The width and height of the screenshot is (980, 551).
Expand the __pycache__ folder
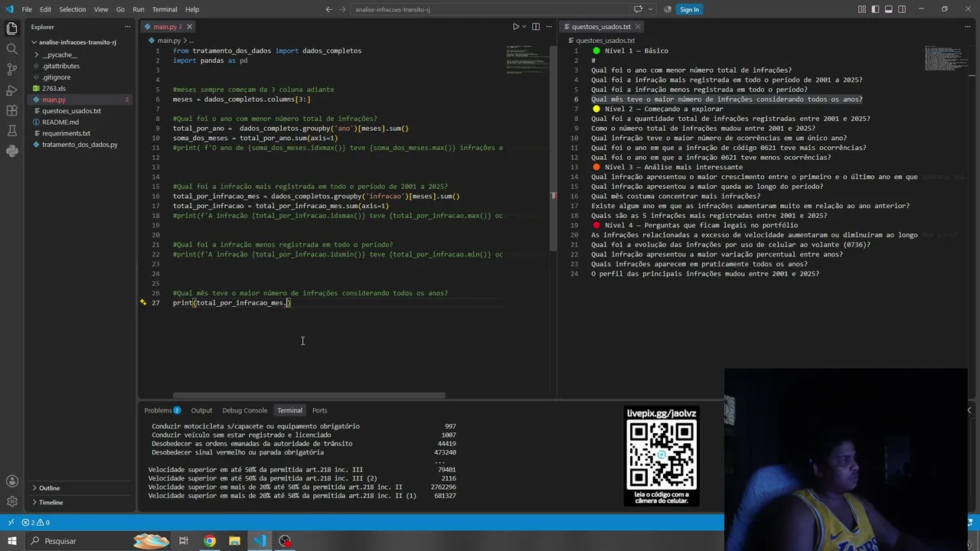[x=60, y=55]
